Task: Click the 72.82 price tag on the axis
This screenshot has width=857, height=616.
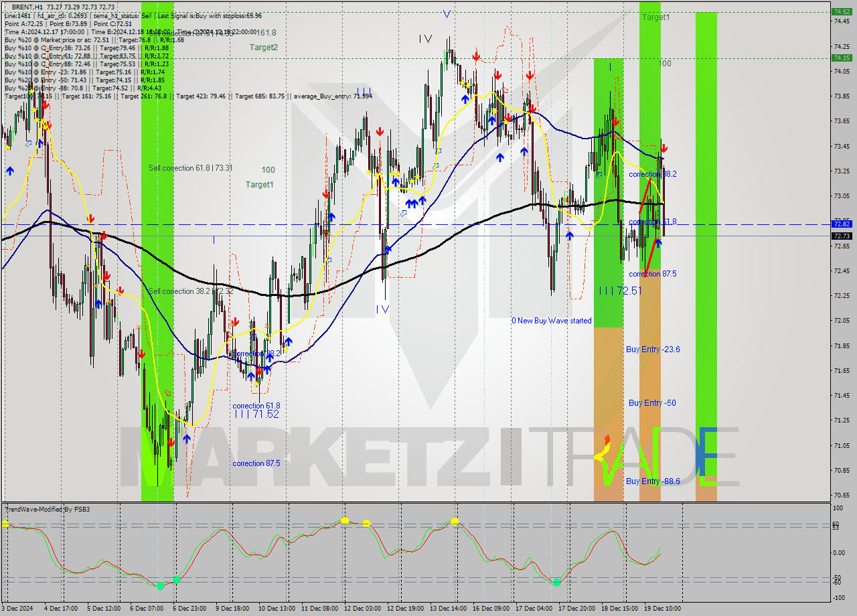Action: (841, 224)
